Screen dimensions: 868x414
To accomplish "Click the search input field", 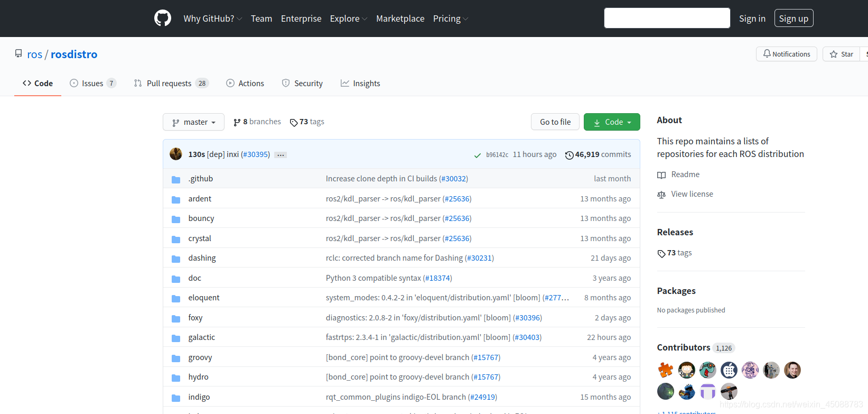I will tap(667, 18).
